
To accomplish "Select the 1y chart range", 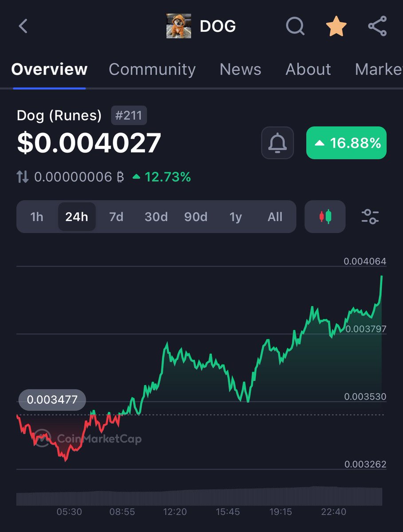I will tap(235, 217).
